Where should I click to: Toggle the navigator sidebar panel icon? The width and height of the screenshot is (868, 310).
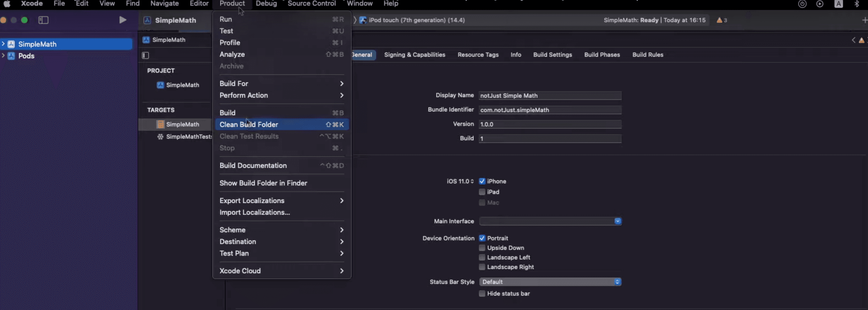[43, 20]
